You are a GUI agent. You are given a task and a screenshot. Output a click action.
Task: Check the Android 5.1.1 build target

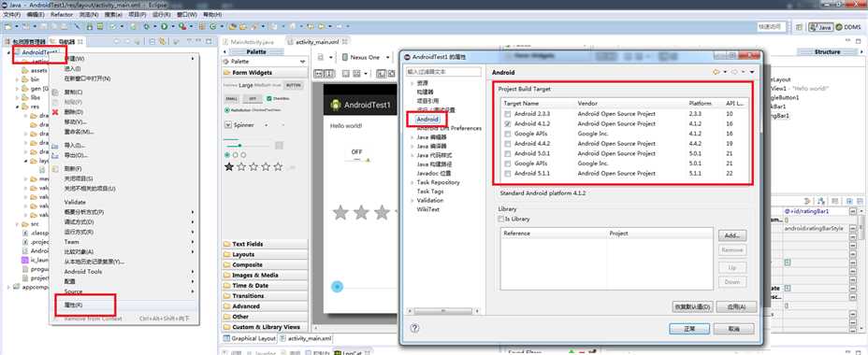[508, 174]
